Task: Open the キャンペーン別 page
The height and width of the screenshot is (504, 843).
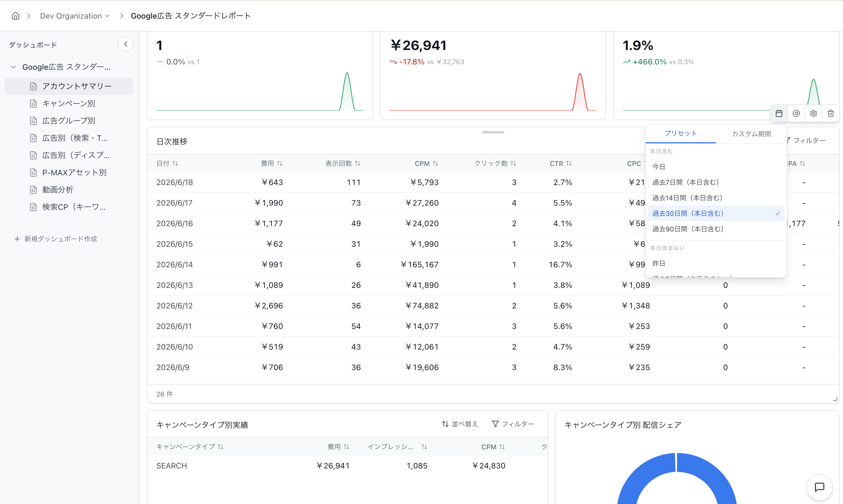Action: pos(69,104)
